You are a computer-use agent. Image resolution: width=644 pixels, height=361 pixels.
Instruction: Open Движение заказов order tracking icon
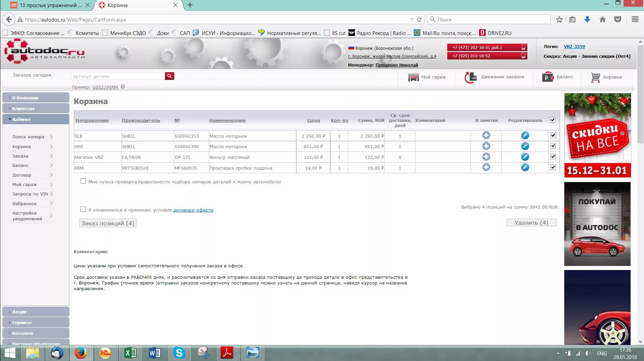tap(470, 77)
